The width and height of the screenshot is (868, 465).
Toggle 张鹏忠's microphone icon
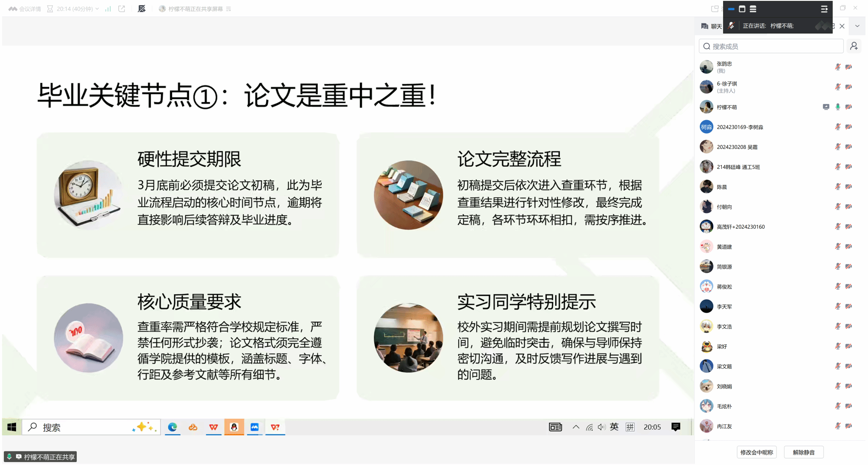(838, 67)
